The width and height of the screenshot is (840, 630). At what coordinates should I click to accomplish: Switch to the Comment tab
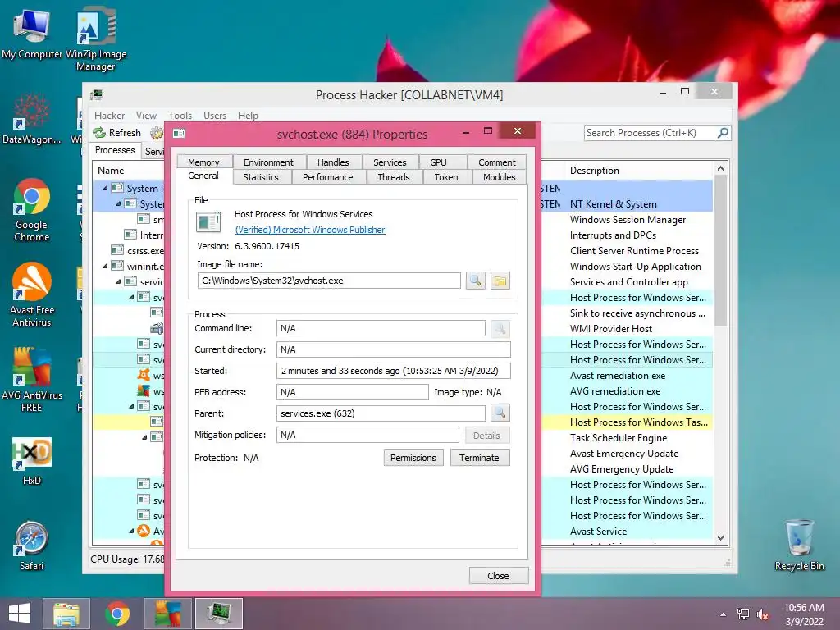[497, 162]
